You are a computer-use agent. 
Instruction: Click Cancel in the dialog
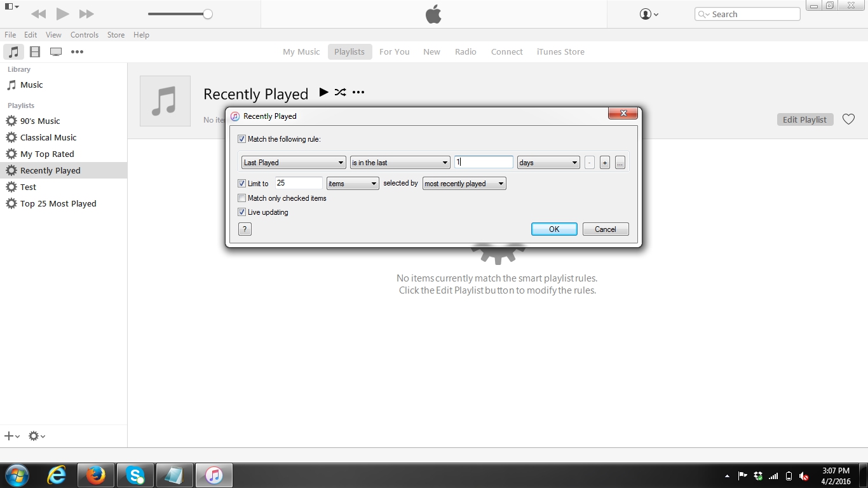(606, 229)
